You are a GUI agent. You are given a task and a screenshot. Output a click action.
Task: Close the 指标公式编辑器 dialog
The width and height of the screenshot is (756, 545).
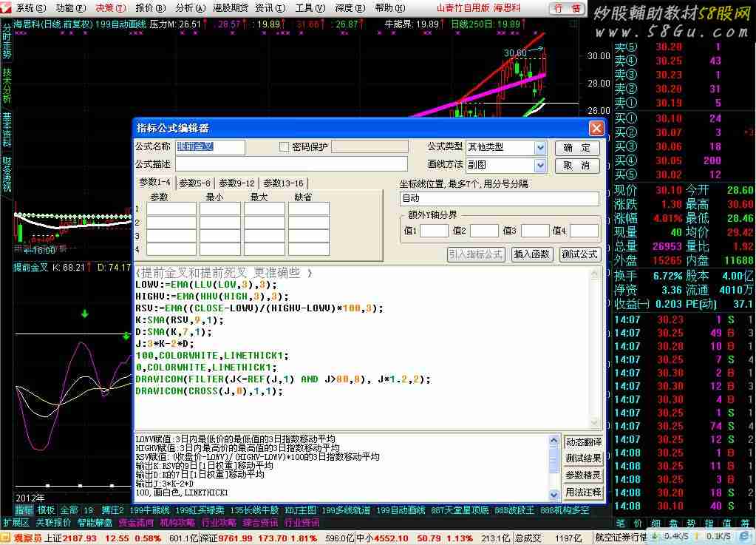coord(596,128)
